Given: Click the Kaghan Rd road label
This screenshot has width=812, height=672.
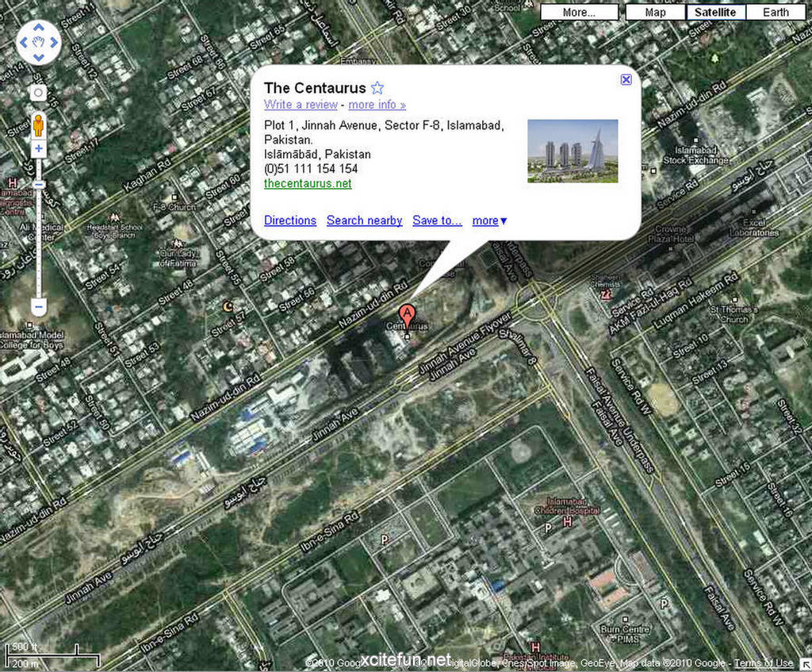Looking at the screenshot, I should pyautogui.click(x=147, y=175).
